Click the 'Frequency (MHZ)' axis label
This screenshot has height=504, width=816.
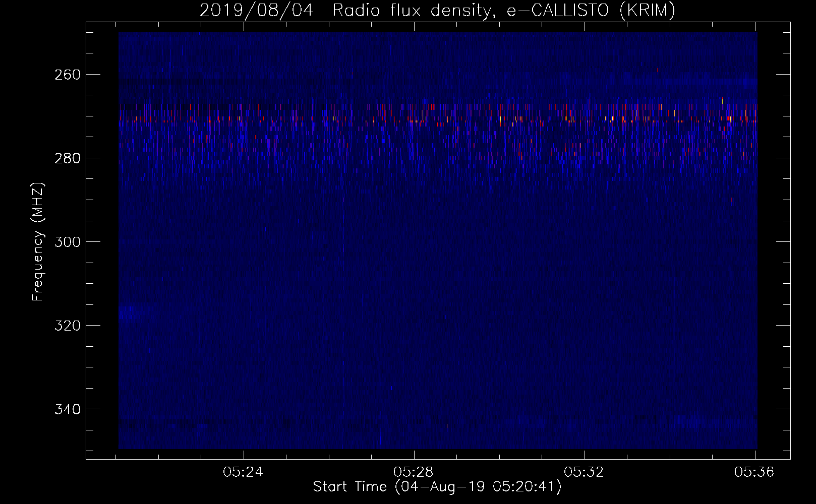click(38, 242)
